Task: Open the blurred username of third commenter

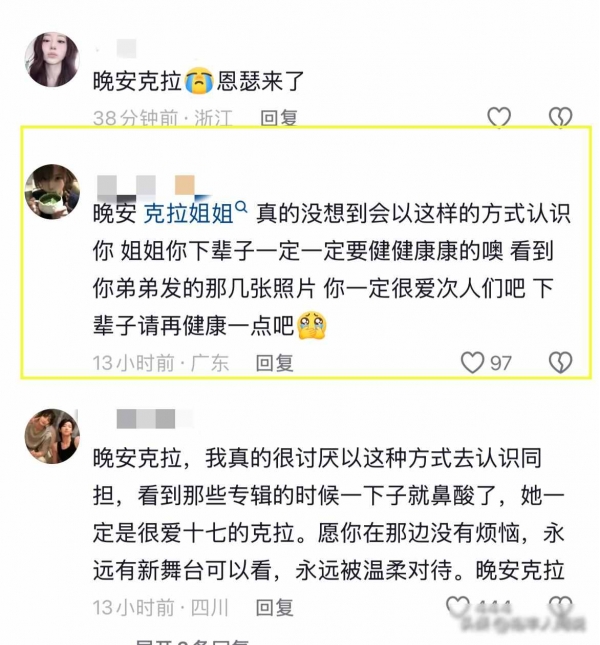Action: 155,418
